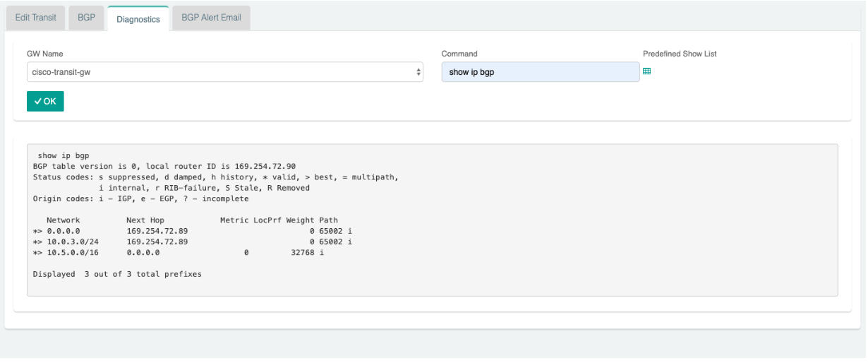This screenshot has height=363, width=868.
Task: Click the Network column header in output
Action: [x=63, y=220]
